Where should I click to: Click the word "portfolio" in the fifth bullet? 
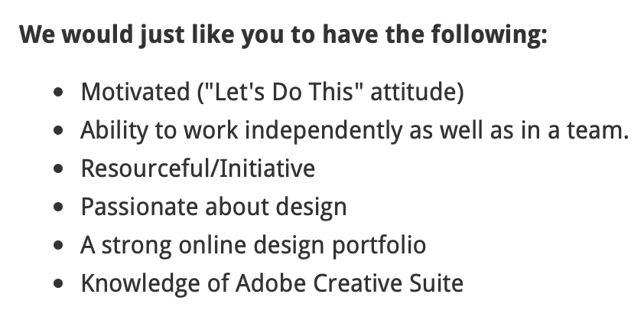click(x=379, y=246)
